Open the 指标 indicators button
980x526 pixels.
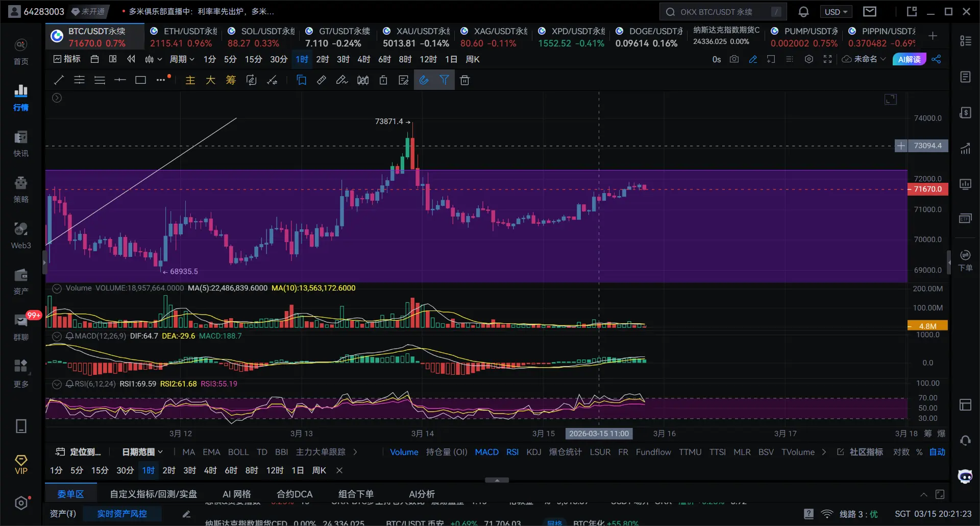click(67, 59)
